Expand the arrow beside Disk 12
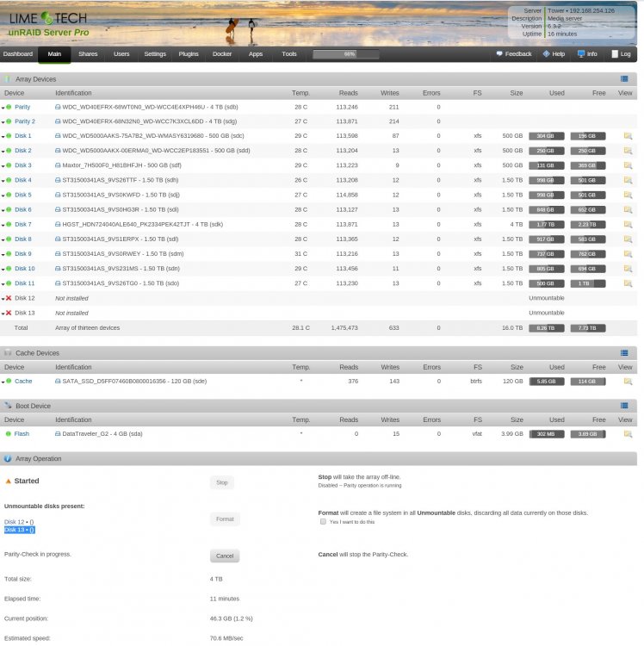This screenshot has height=646, width=644. tap(3, 299)
